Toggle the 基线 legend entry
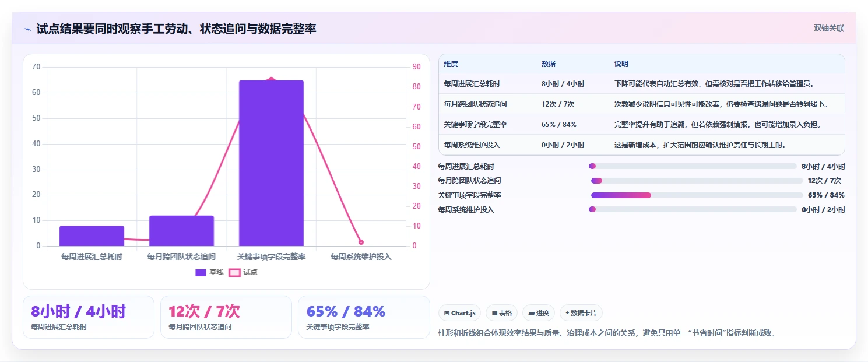This screenshot has height=362, width=868. coord(210,272)
